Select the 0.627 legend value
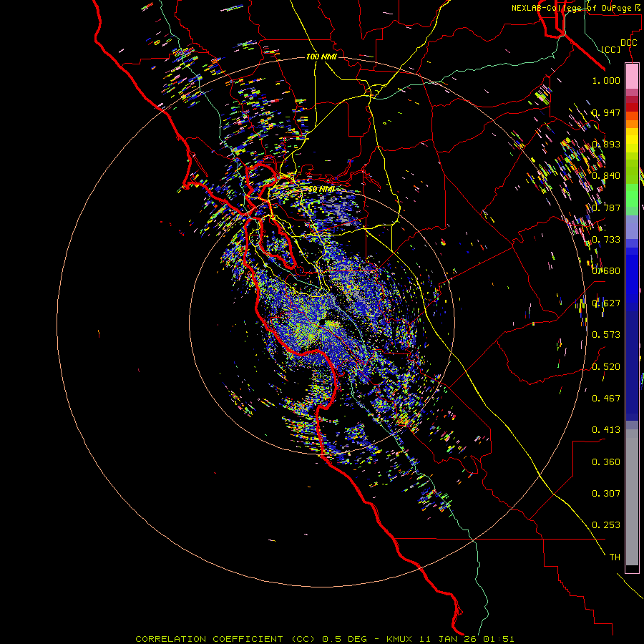Image resolution: width=644 pixels, height=644 pixels. coord(606,303)
